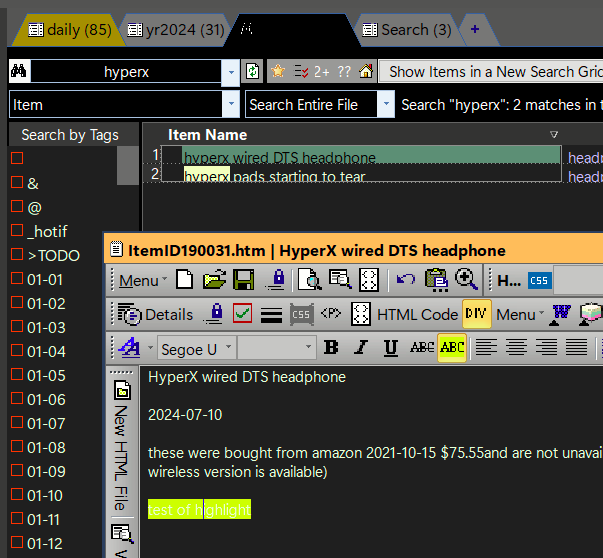
Task: Click the ?? search option icon
Action: click(344, 72)
